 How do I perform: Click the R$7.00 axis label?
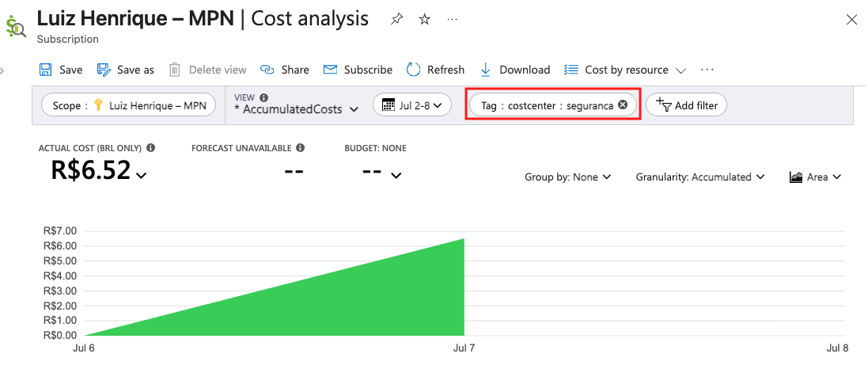pos(61,230)
